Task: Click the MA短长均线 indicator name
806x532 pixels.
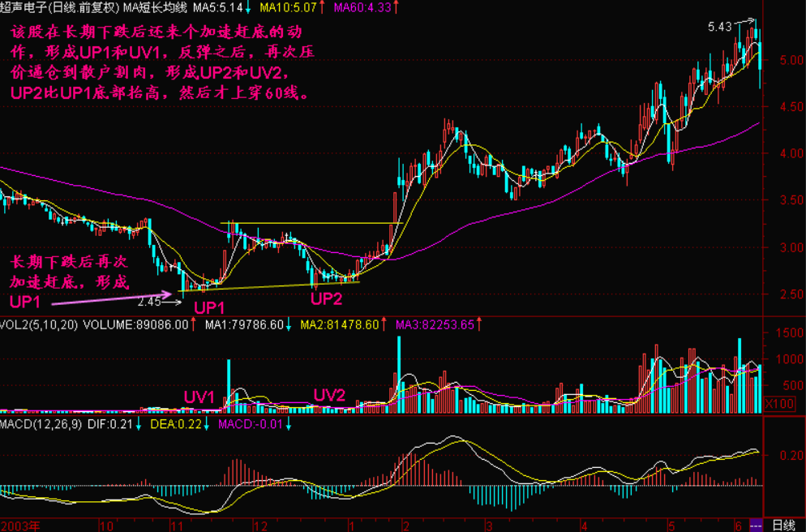Action: (x=161, y=7)
